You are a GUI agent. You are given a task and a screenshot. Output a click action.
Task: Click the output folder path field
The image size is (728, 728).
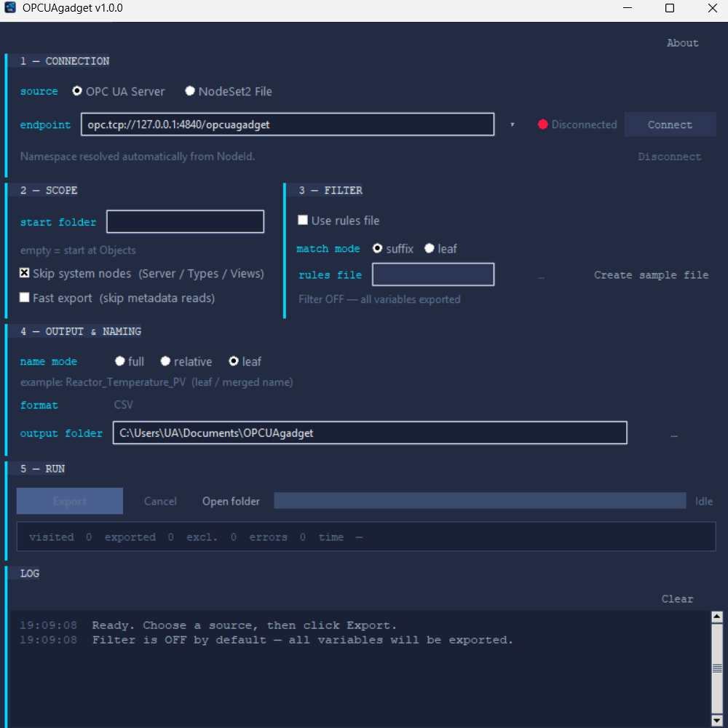pyautogui.click(x=370, y=432)
